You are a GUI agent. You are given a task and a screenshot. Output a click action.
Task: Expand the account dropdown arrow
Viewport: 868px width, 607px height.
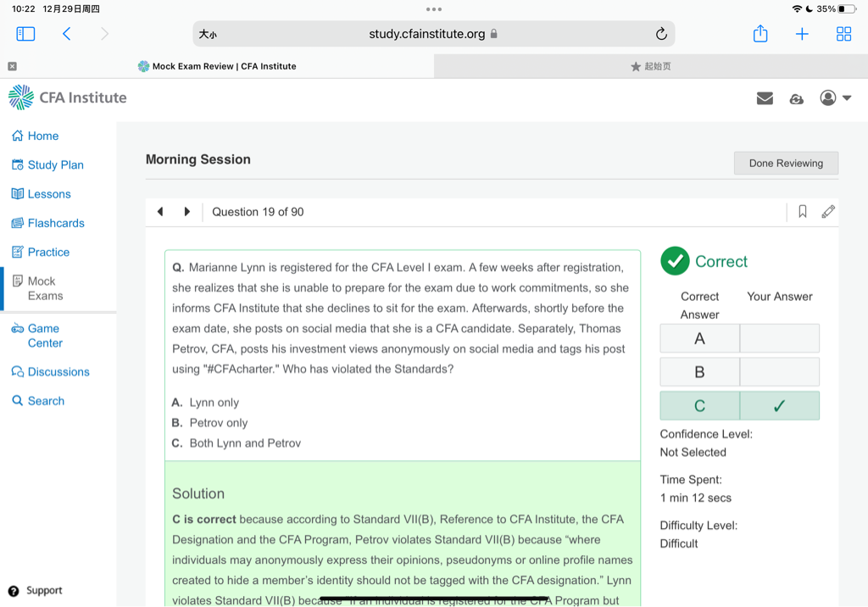click(x=847, y=98)
